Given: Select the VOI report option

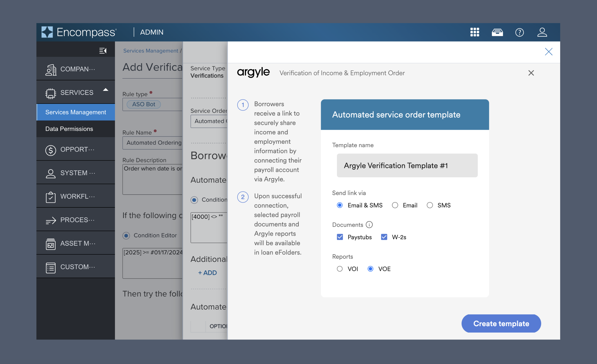Looking at the screenshot, I should point(339,269).
